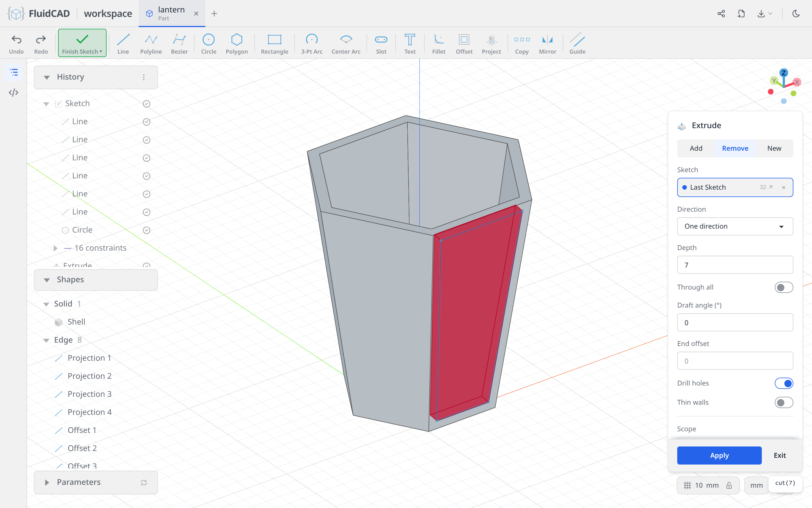The height and width of the screenshot is (508, 812).
Task: Open the code view sidebar icon
Action: pos(14,92)
